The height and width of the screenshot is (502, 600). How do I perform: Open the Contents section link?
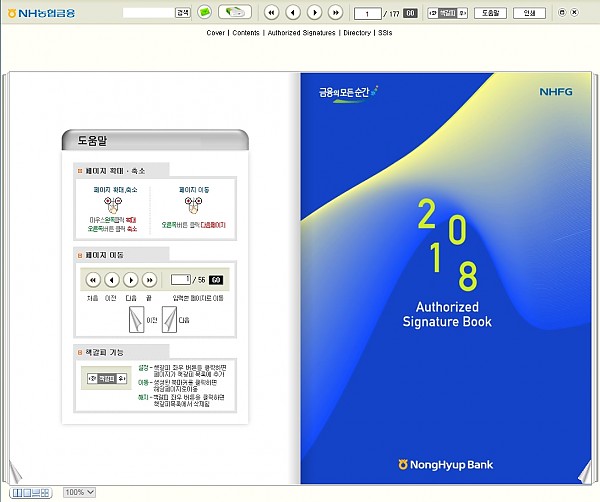coord(246,33)
